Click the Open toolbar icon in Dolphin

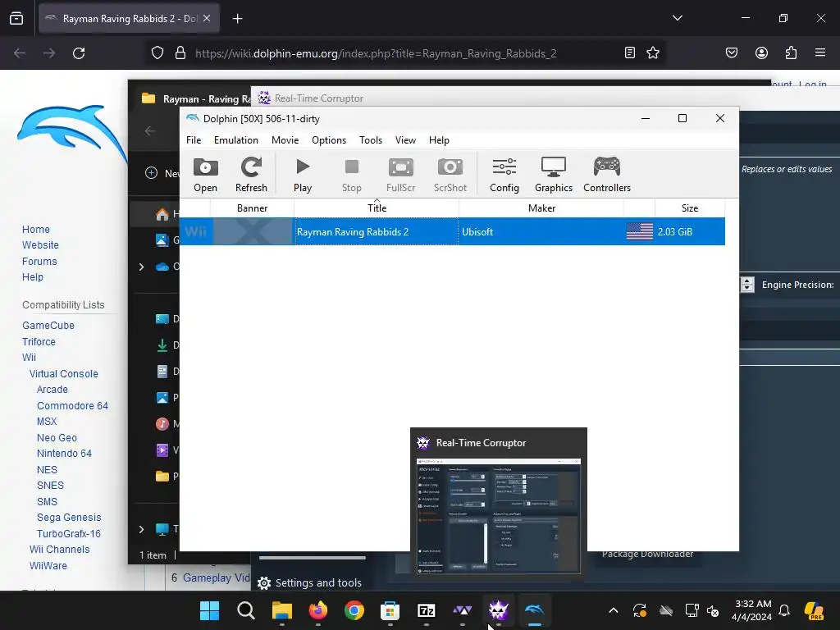205,175
